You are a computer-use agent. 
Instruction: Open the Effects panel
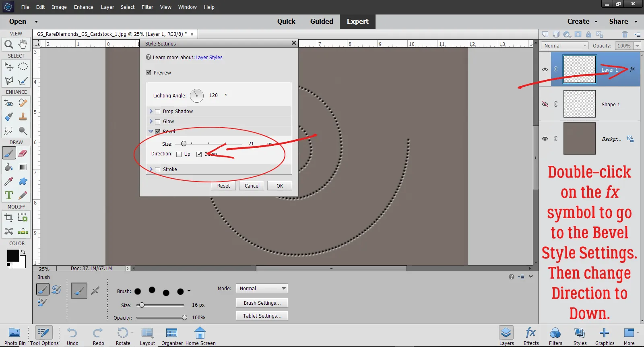tap(530, 336)
